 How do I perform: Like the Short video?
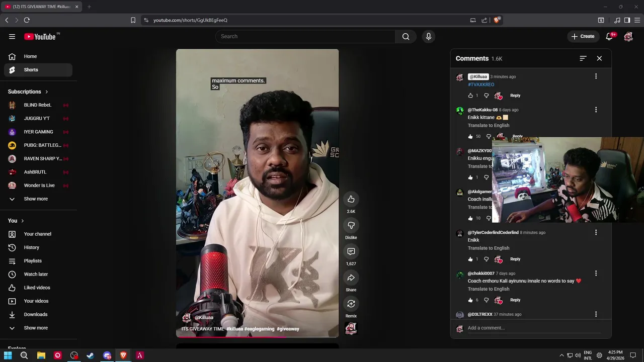tap(351, 199)
